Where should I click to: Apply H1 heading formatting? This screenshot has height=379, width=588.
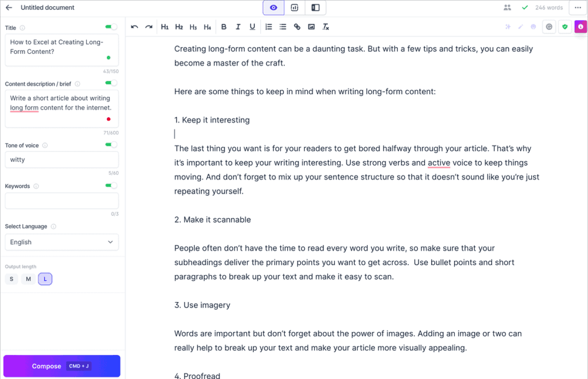click(x=165, y=26)
